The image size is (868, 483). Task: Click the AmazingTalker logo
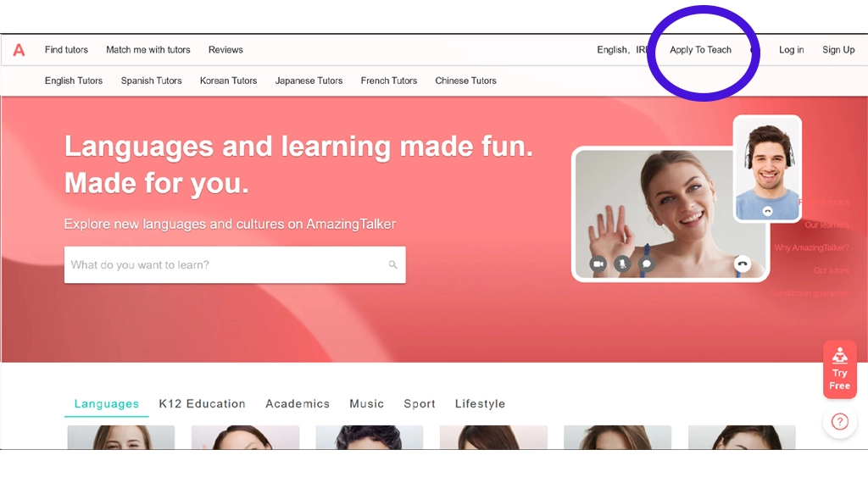coord(19,50)
